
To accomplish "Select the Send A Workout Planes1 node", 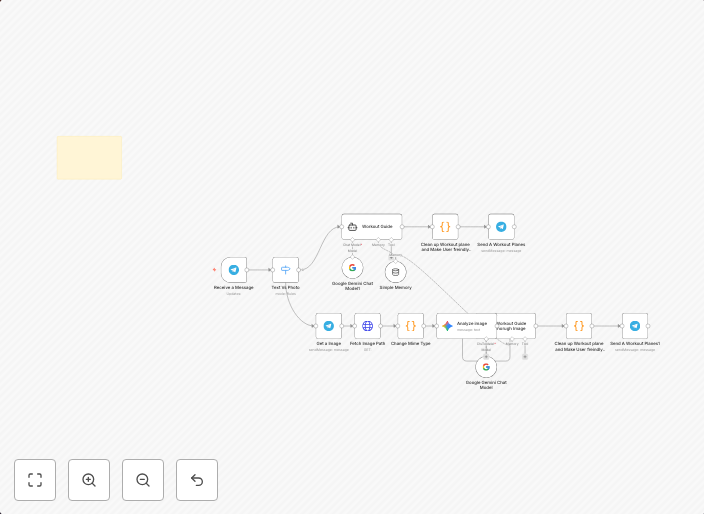I will click(634, 326).
